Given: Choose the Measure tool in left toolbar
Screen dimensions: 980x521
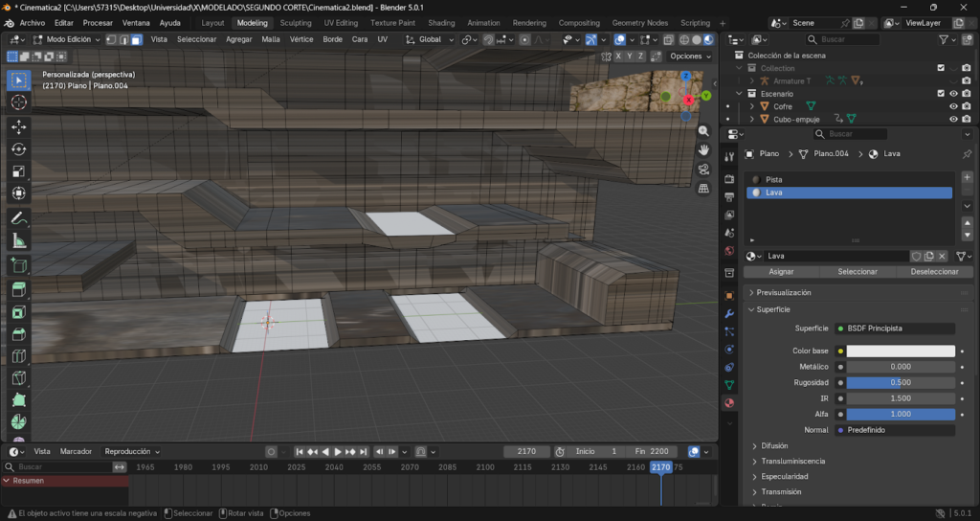Looking at the screenshot, I should click(19, 240).
